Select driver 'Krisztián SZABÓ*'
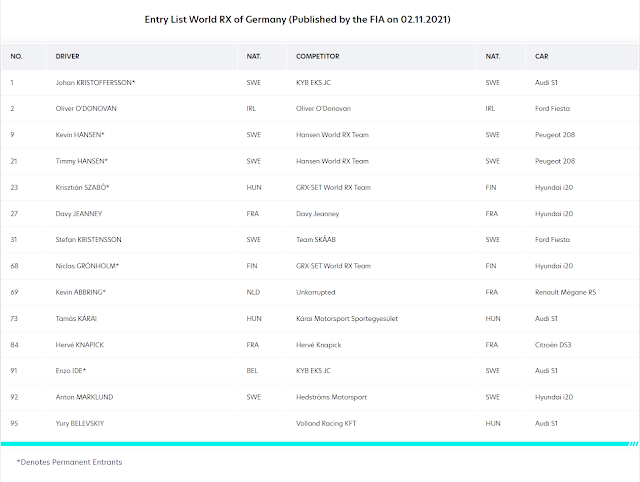Screen dimensions: 640x482 [x=82, y=187]
